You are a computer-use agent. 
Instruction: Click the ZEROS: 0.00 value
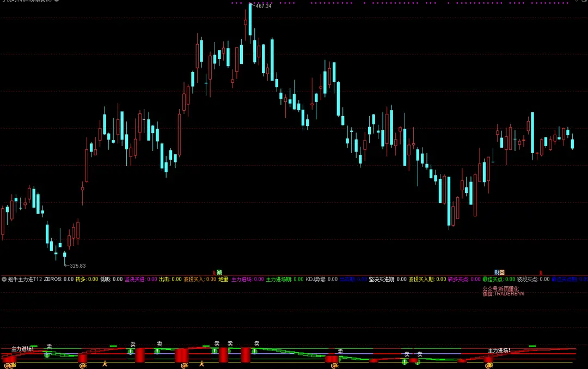[58, 279]
